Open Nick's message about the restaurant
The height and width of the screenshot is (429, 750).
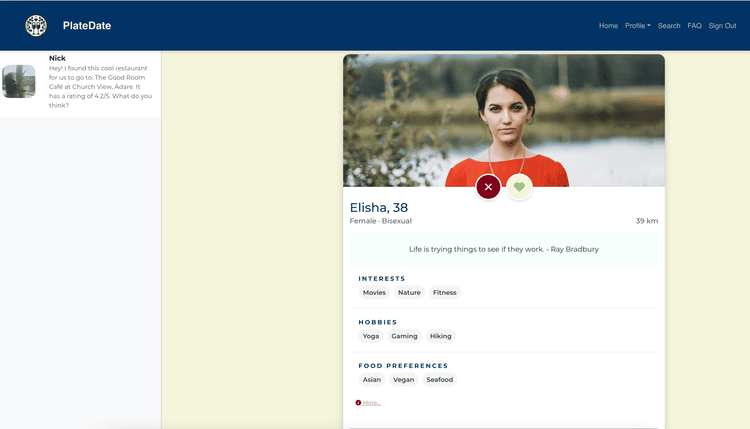coord(100,82)
